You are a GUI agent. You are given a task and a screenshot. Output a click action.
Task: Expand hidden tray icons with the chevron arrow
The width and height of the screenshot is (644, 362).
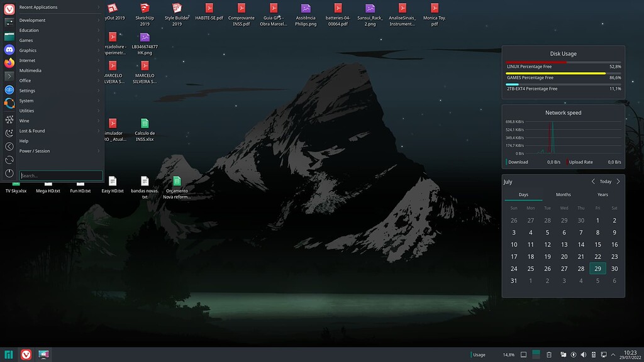[613, 354]
